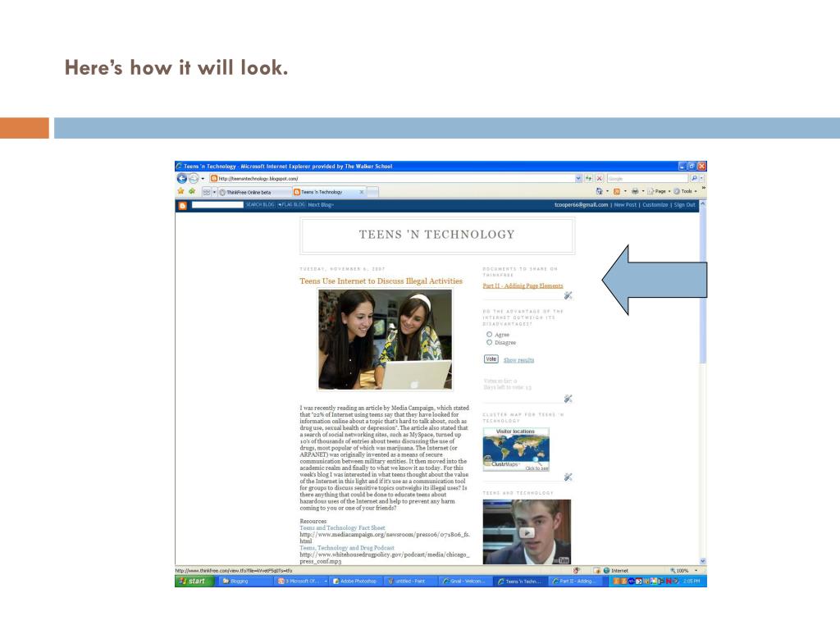Click the orange RSS feeds icon
The height and width of the screenshot is (630, 840).
point(617,191)
